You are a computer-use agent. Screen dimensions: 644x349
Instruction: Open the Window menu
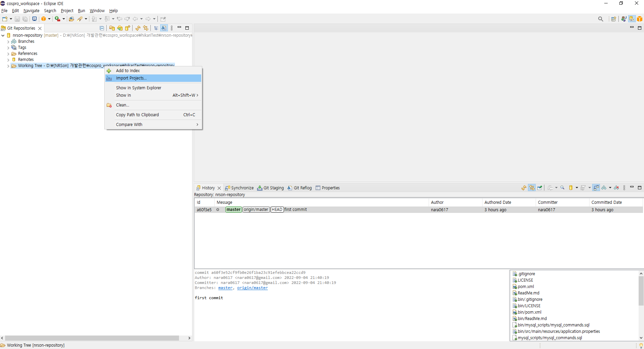tap(97, 10)
